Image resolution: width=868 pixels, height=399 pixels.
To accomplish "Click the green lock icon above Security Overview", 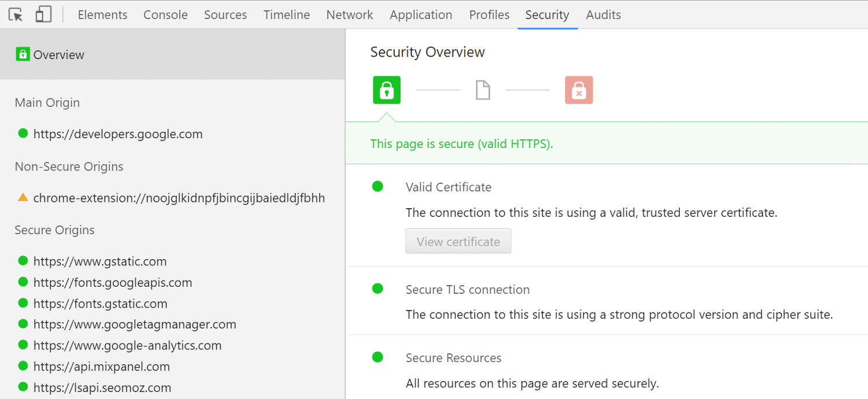I will (x=386, y=90).
